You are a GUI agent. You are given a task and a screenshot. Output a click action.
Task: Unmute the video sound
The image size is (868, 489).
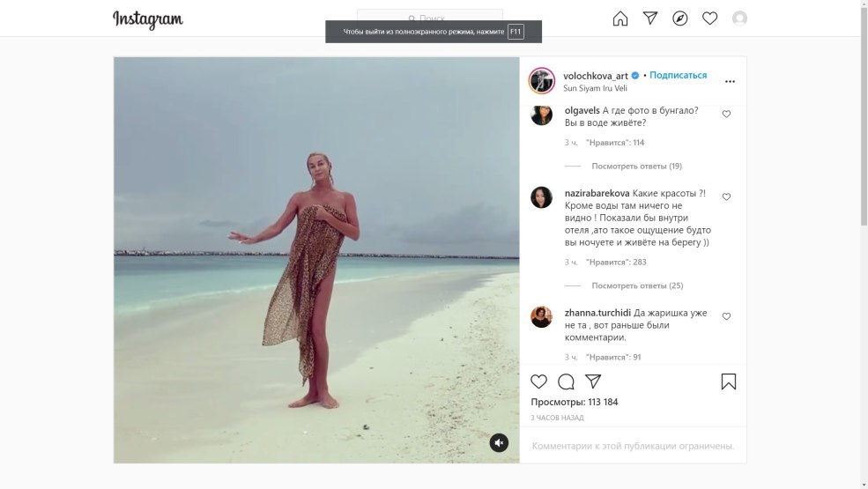click(x=499, y=442)
